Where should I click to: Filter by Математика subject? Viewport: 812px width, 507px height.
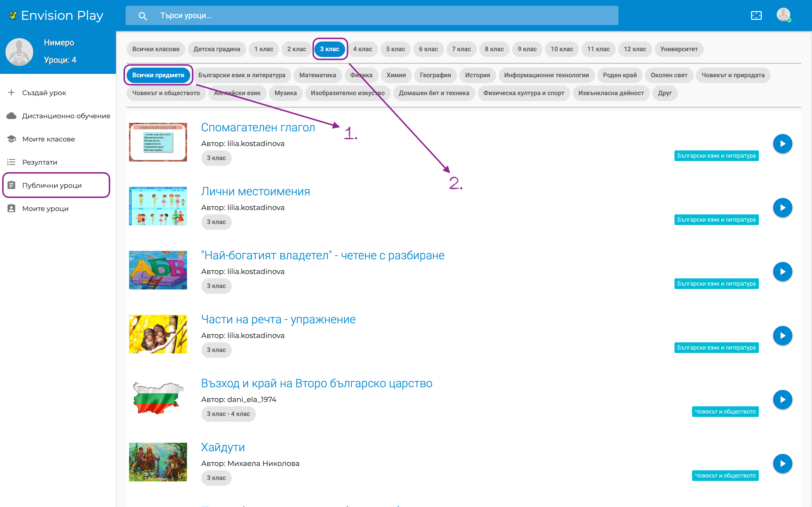click(317, 75)
